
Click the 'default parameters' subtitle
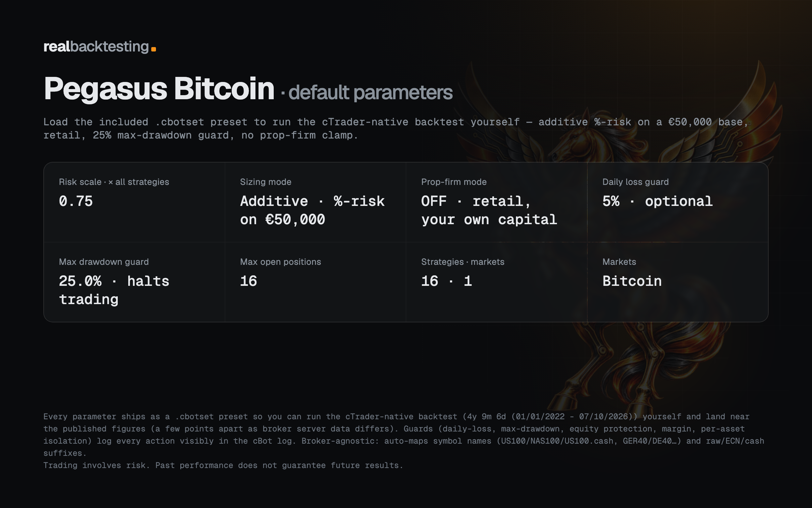(370, 92)
